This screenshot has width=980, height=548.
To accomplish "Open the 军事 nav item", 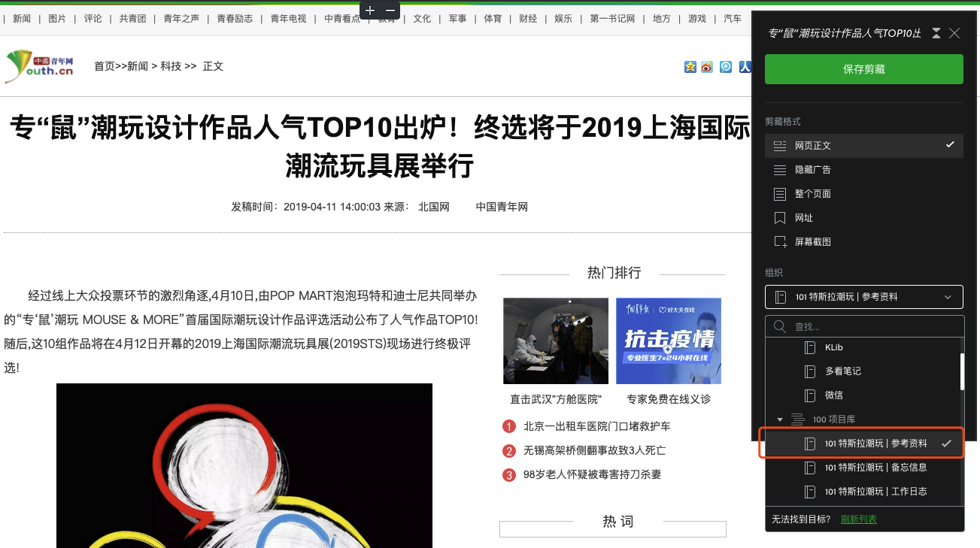I will 457,19.
